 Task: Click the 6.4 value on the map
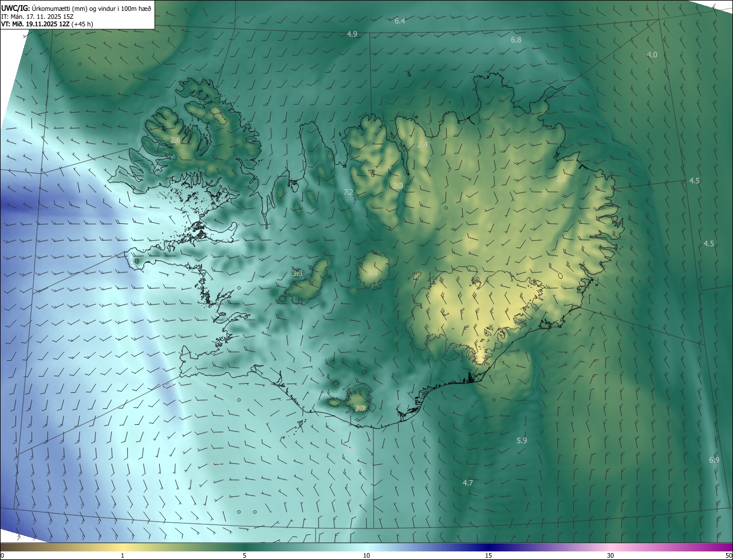coord(400,21)
